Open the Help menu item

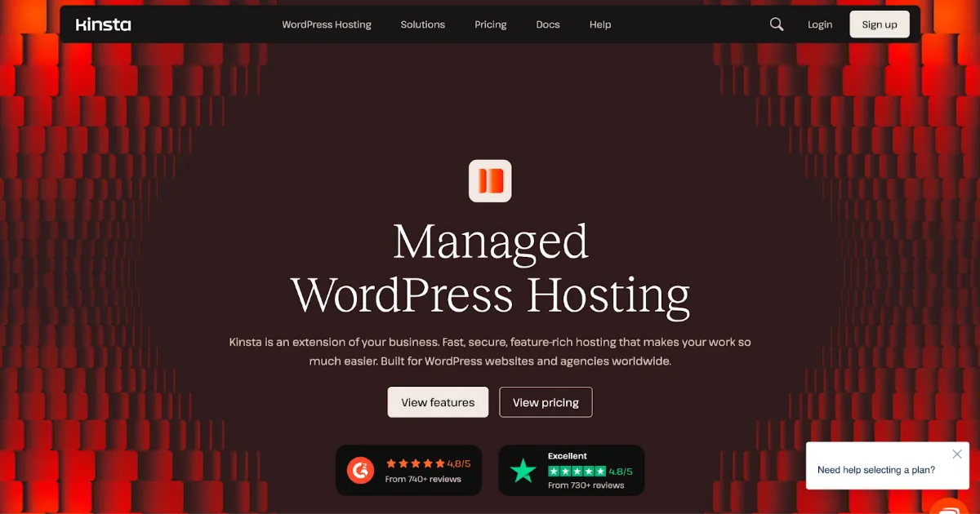[600, 24]
